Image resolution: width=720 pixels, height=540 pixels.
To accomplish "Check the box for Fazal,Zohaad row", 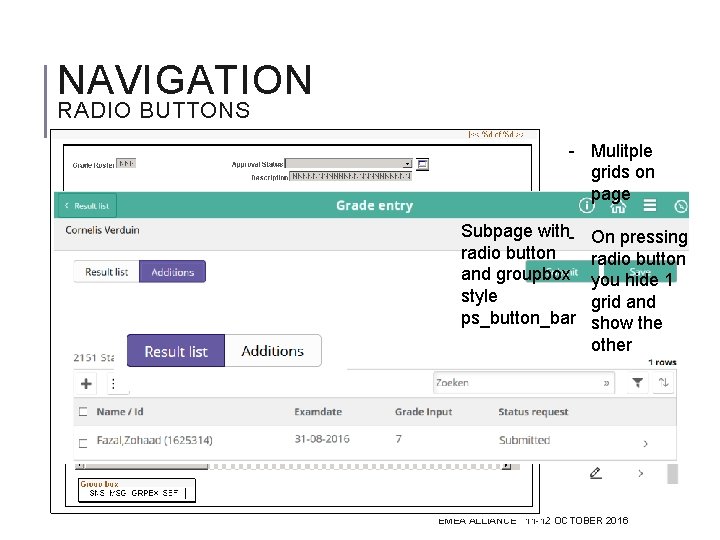I will pyautogui.click(x=83, y=443).
